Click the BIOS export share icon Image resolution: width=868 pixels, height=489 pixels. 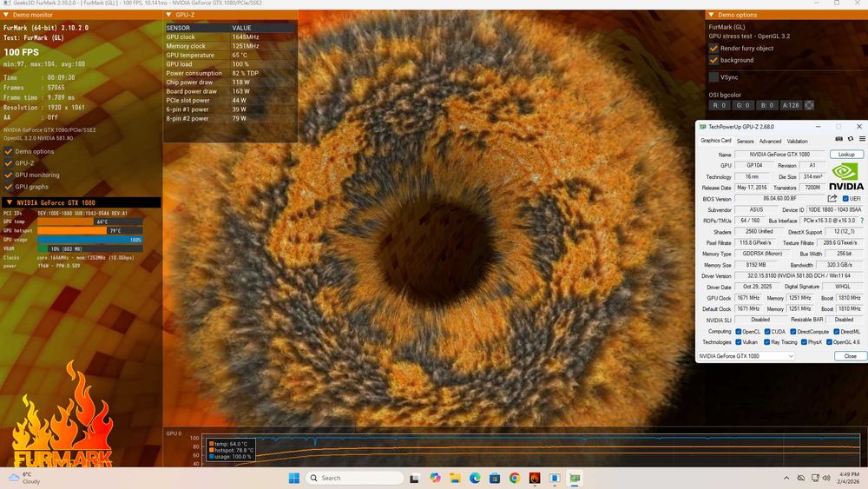coord(832,199)
